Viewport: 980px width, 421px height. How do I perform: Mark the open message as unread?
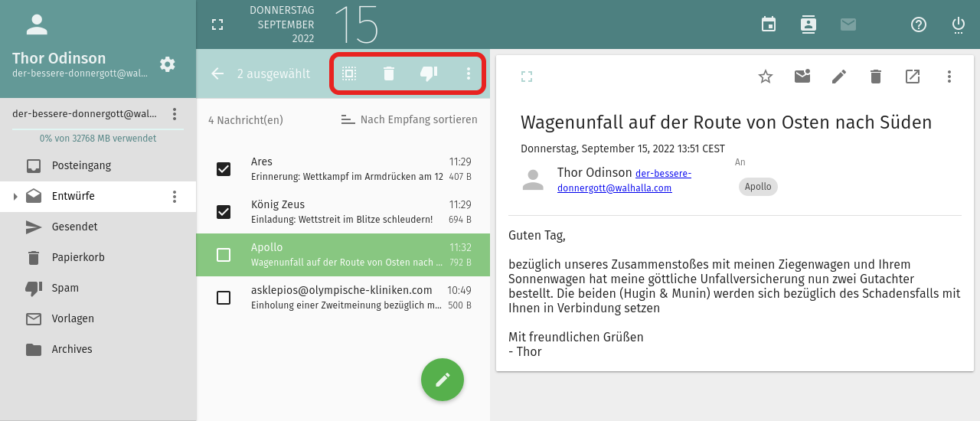(x=802, y=77)
